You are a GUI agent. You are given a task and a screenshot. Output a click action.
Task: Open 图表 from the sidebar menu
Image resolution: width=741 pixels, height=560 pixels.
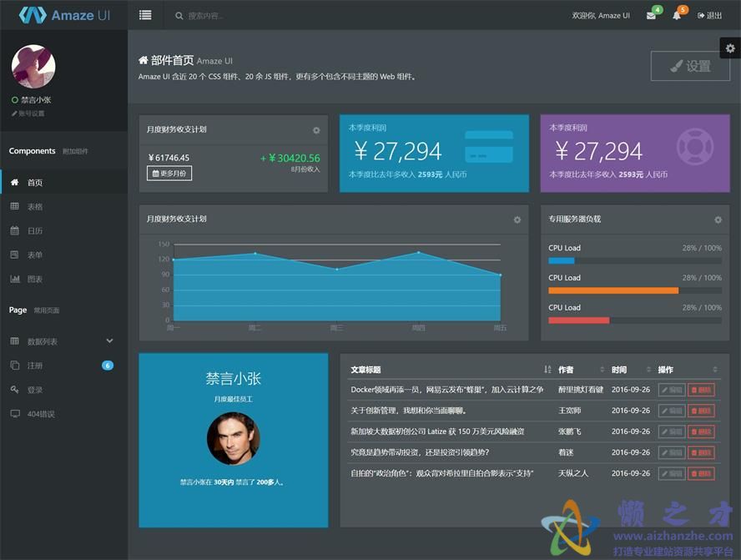(x=34, y=279)
